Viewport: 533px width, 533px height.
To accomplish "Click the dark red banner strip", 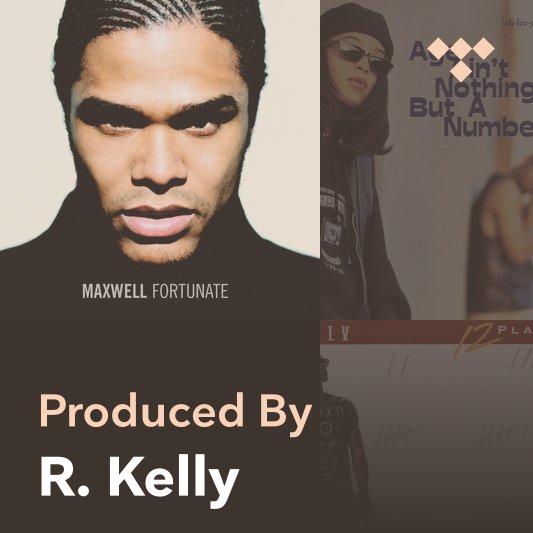I will pyautogui.click(x=426, y=332).
